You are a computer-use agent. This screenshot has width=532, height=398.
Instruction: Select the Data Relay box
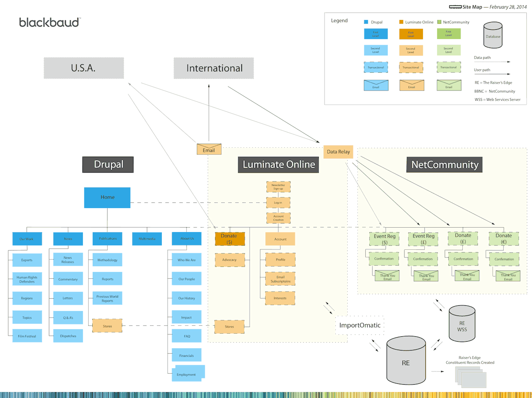(338, 152)
